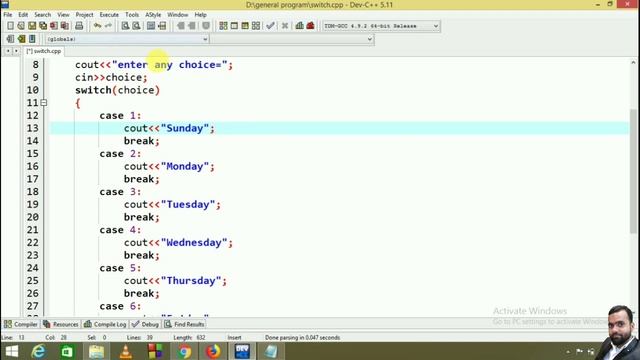Open VLC media player from taskbar
This screenshot has height=360, width=640.
click(126, 351)
